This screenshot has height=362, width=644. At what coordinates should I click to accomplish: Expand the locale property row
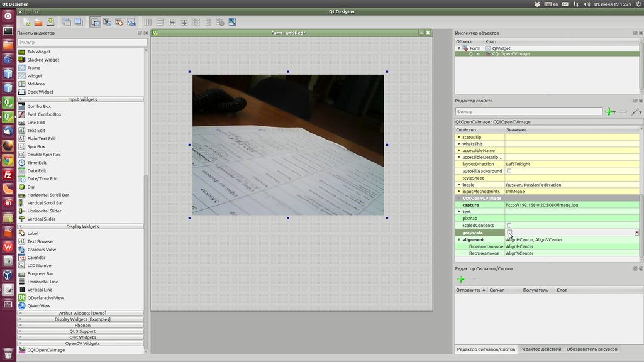point(458,185)
